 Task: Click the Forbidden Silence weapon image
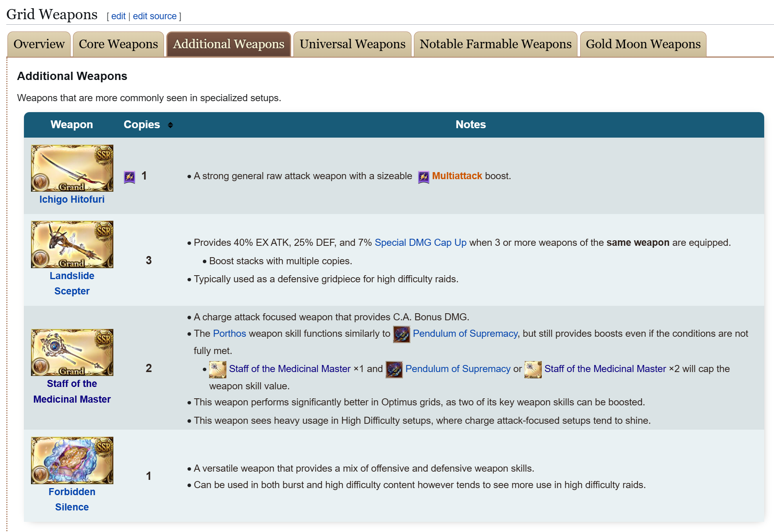pos(72,460)
